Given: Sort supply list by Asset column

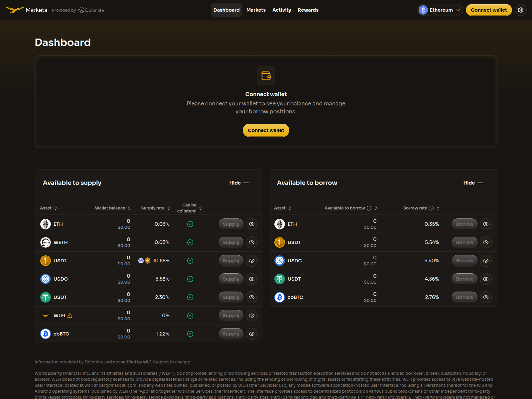Looking at the screenshot, I should click(49, 208).
